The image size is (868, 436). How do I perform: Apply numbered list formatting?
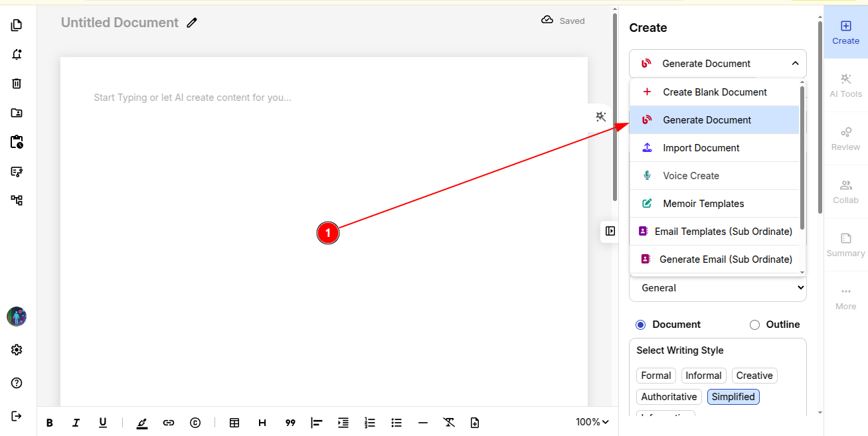(x=370, y=423)
